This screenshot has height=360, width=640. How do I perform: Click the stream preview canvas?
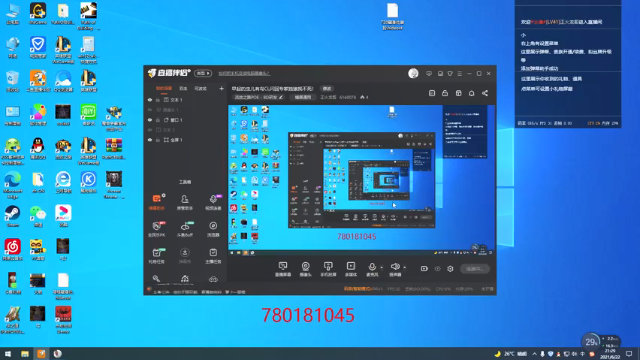click(361, 180)
